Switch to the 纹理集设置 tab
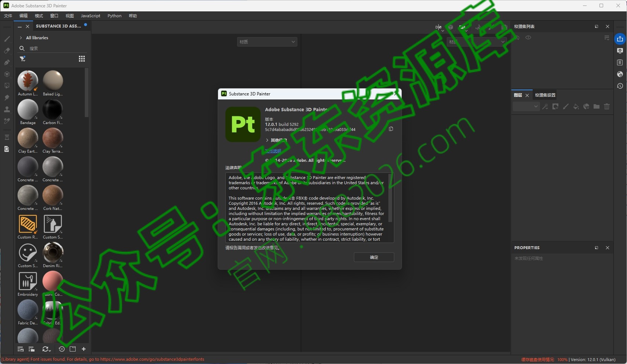The image size is (627, 364). [x=545, y=95]
